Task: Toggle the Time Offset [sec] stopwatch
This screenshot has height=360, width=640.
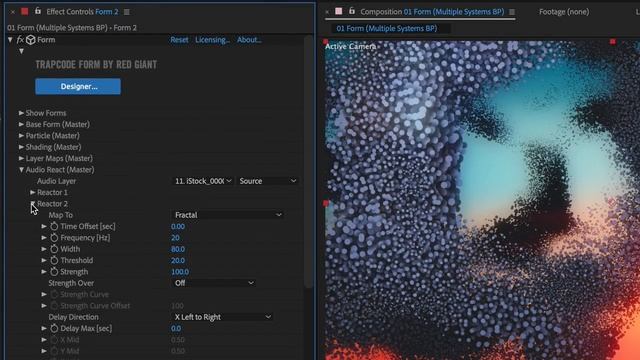Action: (54, 226)
